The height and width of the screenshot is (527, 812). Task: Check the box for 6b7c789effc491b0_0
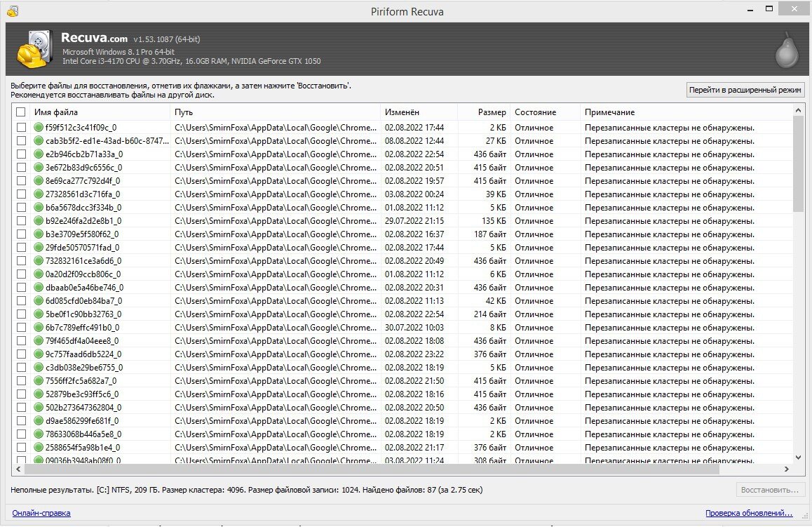[21, 328]
